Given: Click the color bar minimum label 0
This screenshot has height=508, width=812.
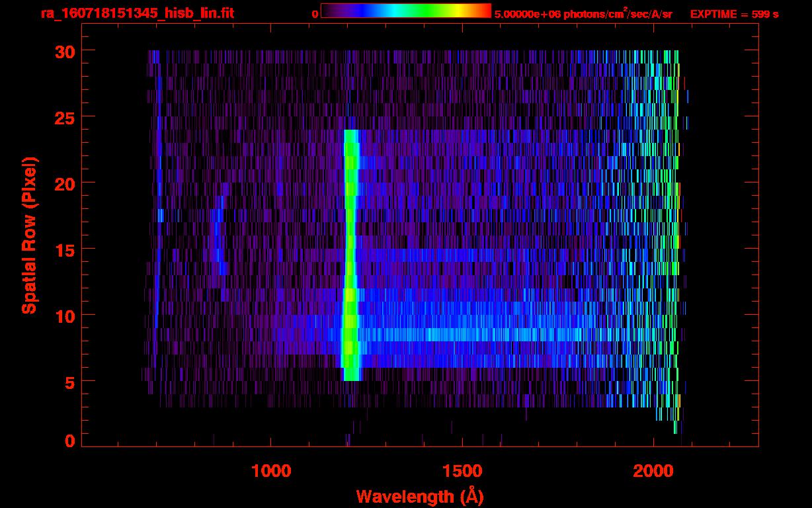Looking at the screenshot, I should [315, 14].
